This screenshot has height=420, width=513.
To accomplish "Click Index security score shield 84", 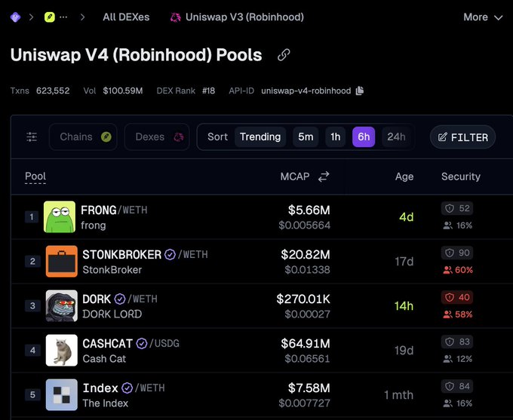I will (457, 386).
